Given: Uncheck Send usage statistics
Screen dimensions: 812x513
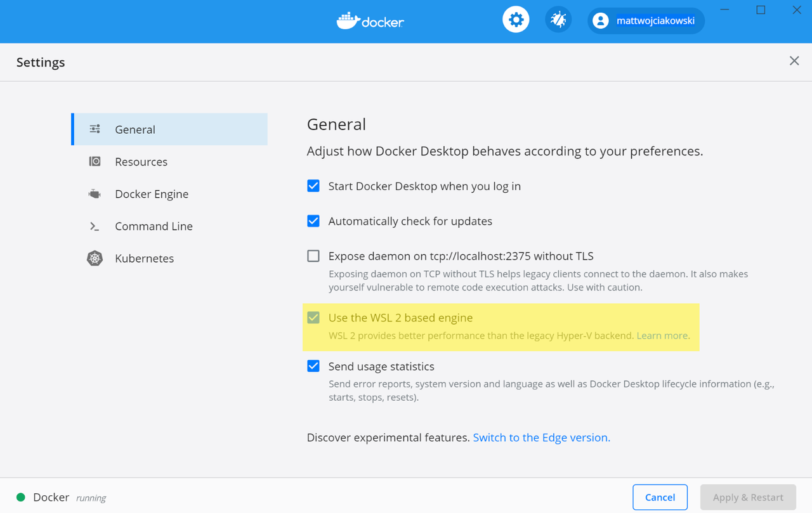Looking at the screenshot, I should (x=313, y=366).
